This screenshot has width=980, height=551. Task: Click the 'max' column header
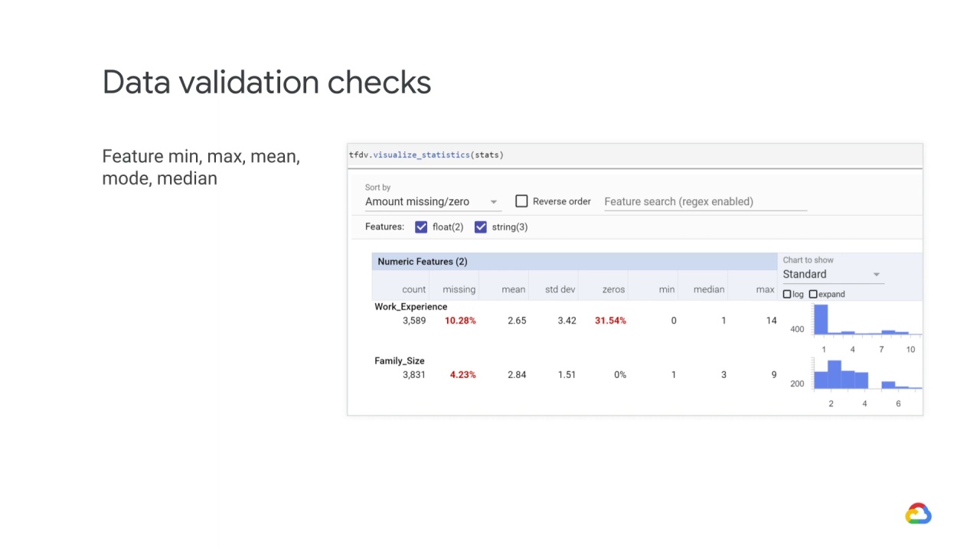click(x=765, y=290)
